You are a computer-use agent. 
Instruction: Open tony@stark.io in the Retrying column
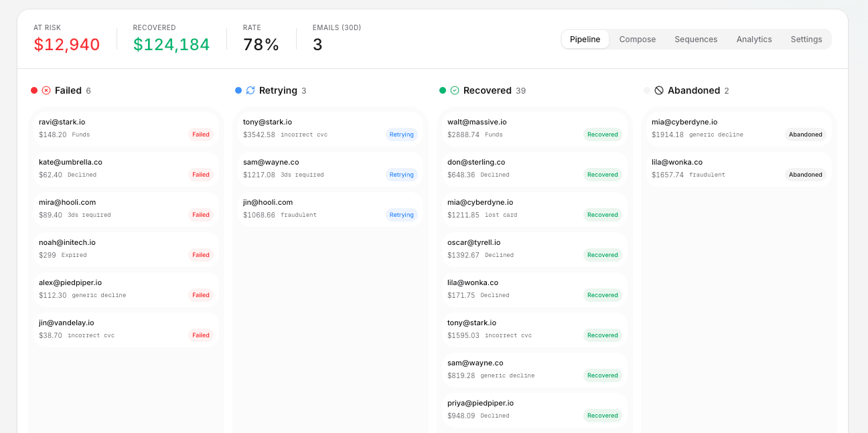[330, 128]
